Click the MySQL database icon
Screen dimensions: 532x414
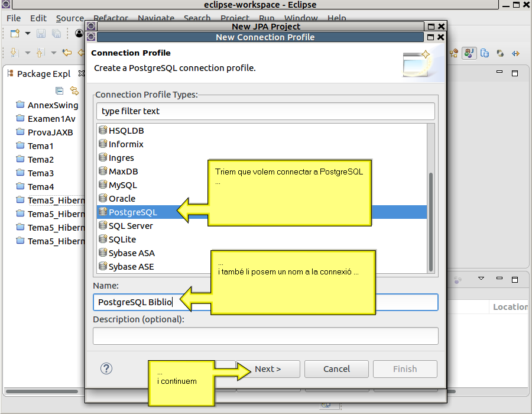pos(103,185)
